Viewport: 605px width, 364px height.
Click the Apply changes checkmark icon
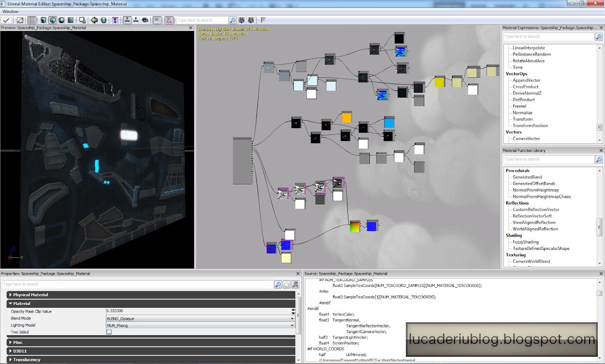[x=7, y=20]
